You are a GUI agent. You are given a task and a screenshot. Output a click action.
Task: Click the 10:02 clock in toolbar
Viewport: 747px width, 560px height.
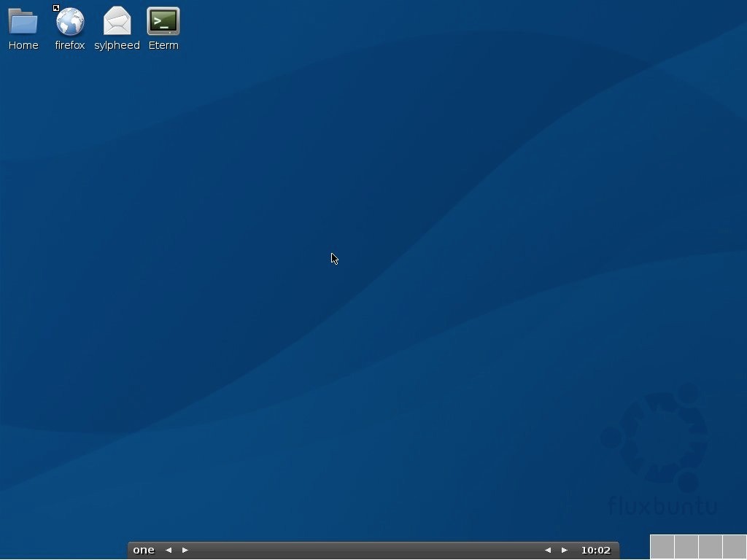point(595,550)
